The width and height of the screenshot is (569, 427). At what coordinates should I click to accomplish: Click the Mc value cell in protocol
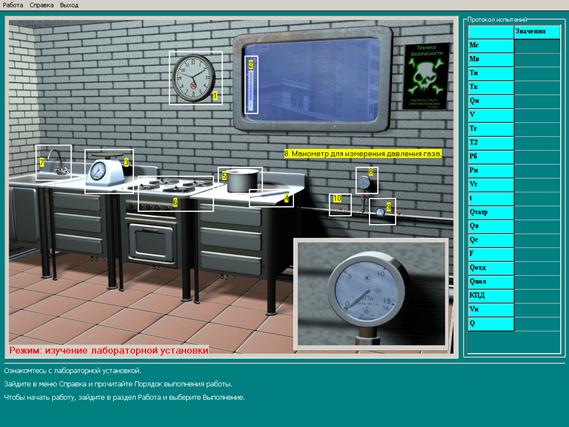click(537, 46)
